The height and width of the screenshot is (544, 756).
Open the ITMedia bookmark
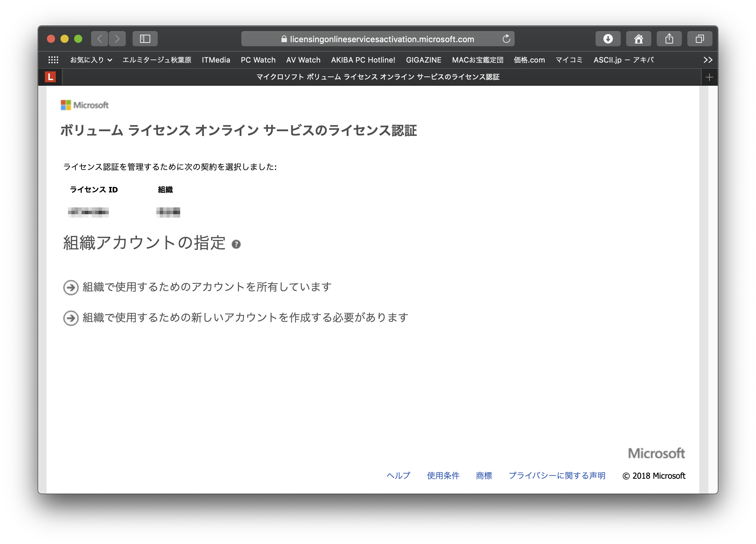(x=216, y=60)
